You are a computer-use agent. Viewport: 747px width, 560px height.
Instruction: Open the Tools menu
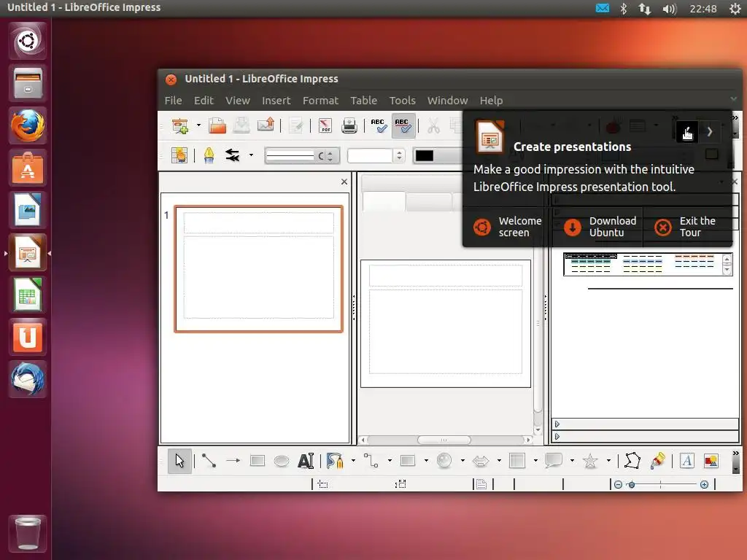(403, 101)
